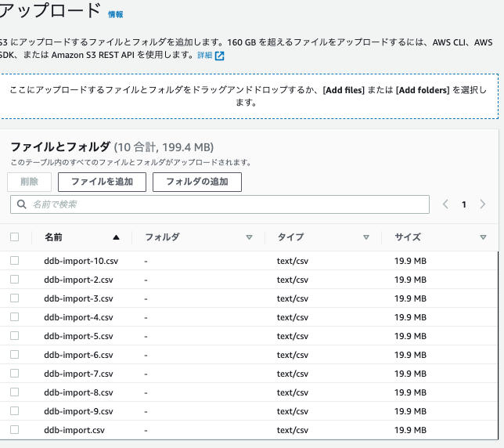This screenshot has height=448, width=504.
Task: Click the ファイルを追加 button
Action: (x=102, y=182)
